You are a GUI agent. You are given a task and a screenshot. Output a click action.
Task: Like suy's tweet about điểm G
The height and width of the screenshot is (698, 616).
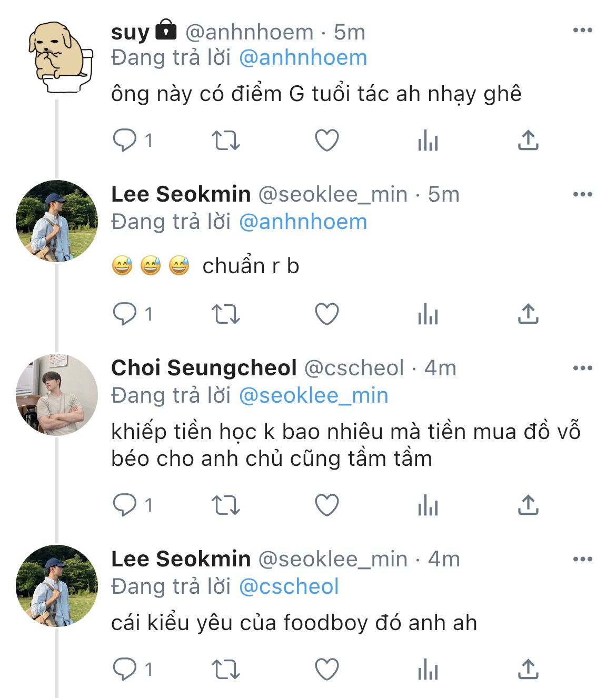click(x=326, y=141)
